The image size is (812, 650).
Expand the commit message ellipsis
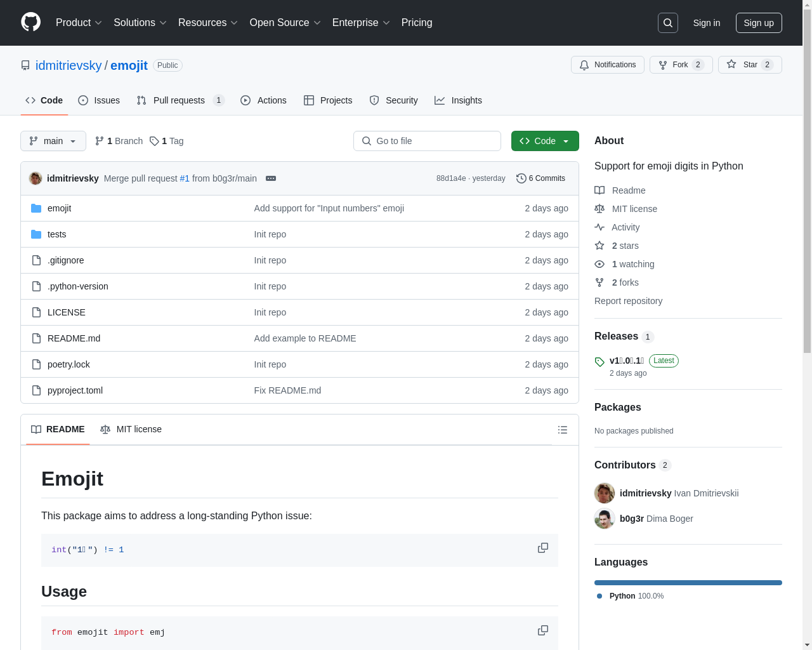click(271, 178)
